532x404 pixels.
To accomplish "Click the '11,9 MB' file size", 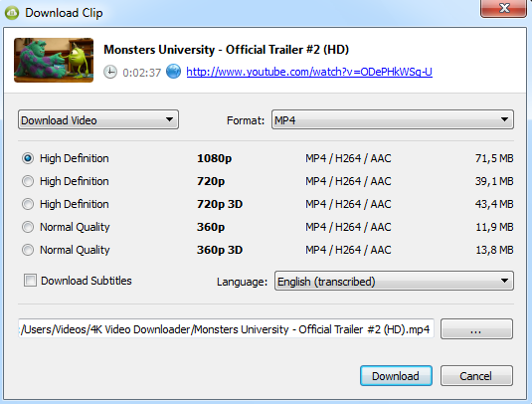I will (x=494, y=227).
